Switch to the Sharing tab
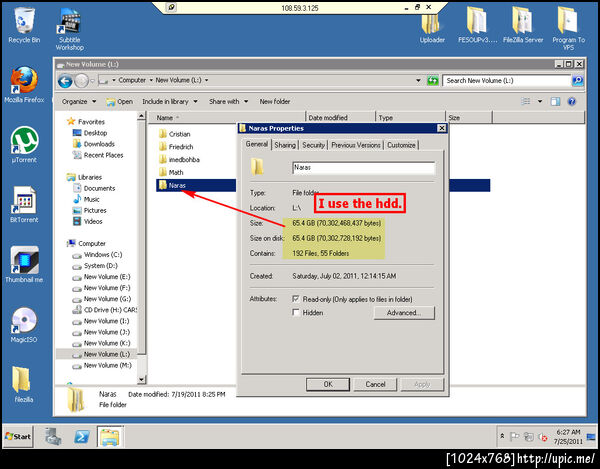The width and height of the screenshot is (600, 469). pos(285,145)
